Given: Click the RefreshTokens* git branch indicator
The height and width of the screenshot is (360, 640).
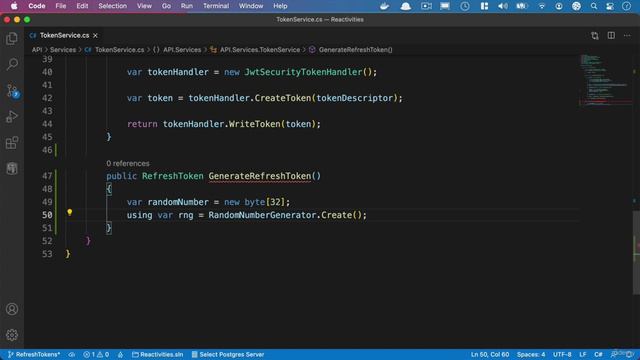Looking at the screenshot, I should coord(34,354).
